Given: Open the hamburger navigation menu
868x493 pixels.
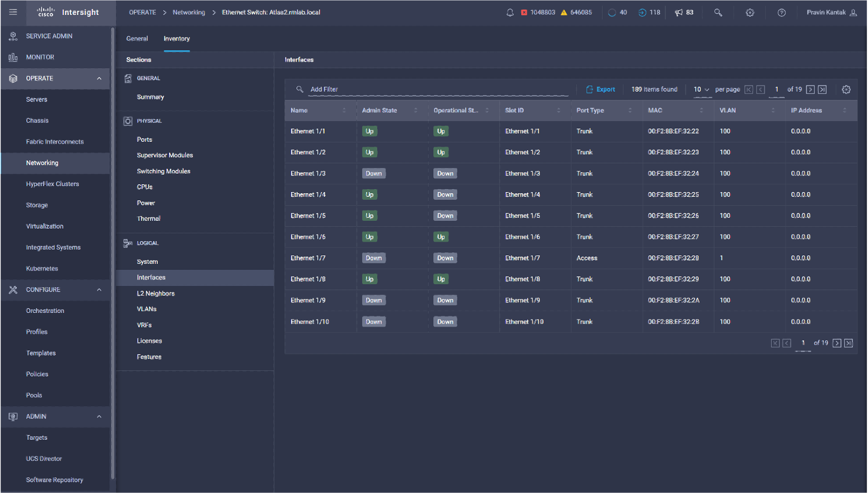Looking at the screenshot, I should coord(13,12).
